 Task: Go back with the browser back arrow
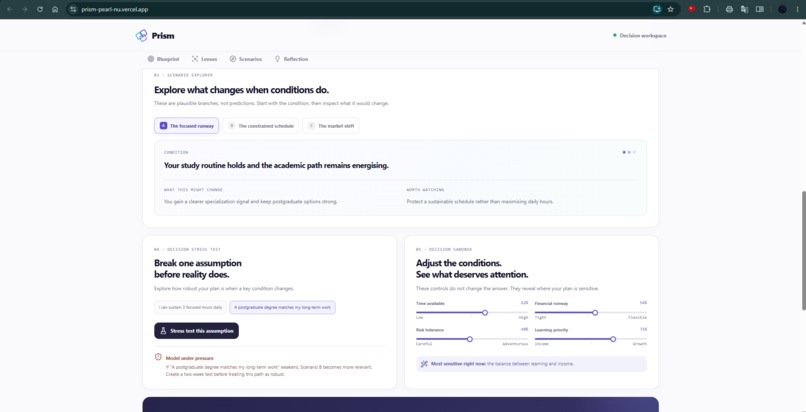tap(10, 9)
